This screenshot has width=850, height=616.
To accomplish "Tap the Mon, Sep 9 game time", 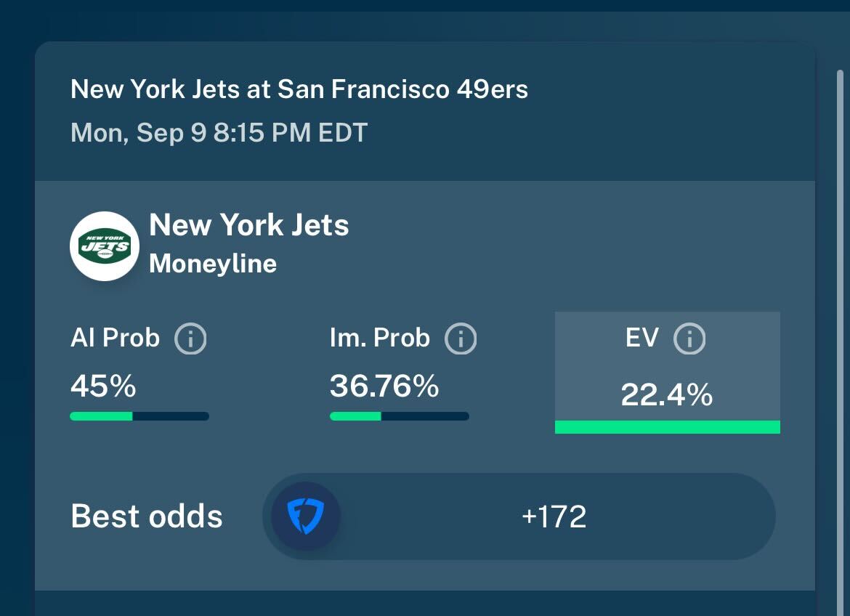I will click(x=219, y=133).
